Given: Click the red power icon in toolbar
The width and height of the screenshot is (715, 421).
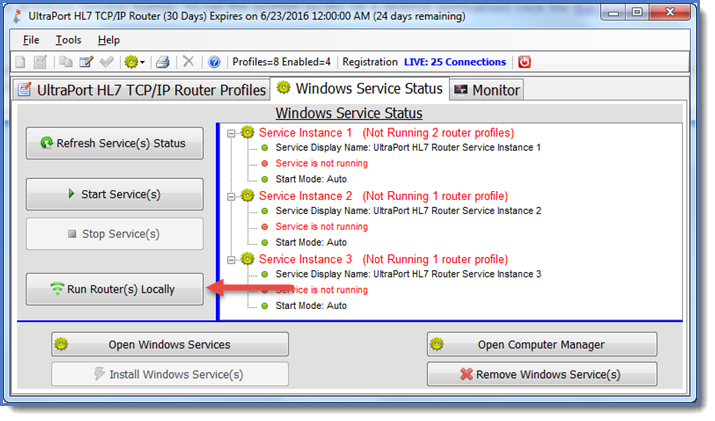Looking at the screenshot, I should click(x=525, y=62).
